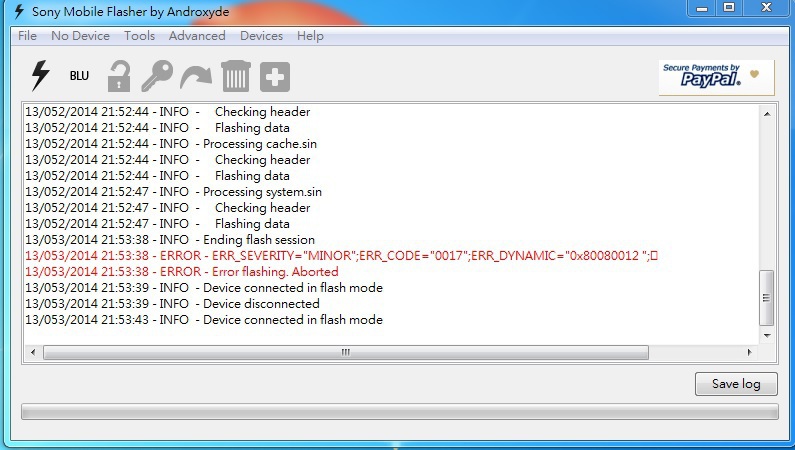Screen dimensions: 795x450
Task: Click the open padlock root icon
Action: [x=119, y=76]
